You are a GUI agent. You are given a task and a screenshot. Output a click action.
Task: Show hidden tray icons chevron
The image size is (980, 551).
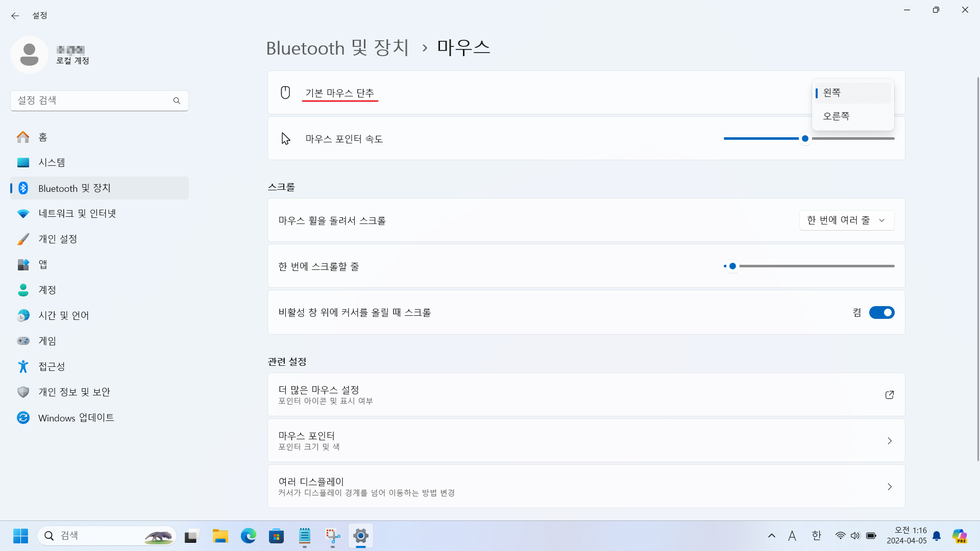pos(772,536)
